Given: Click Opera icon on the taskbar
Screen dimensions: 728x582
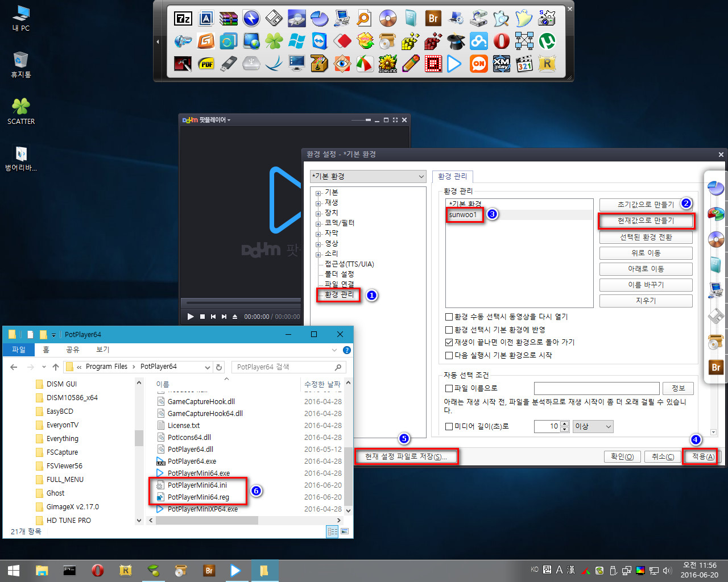Looking at the screenshot, I should pos(98,570).
